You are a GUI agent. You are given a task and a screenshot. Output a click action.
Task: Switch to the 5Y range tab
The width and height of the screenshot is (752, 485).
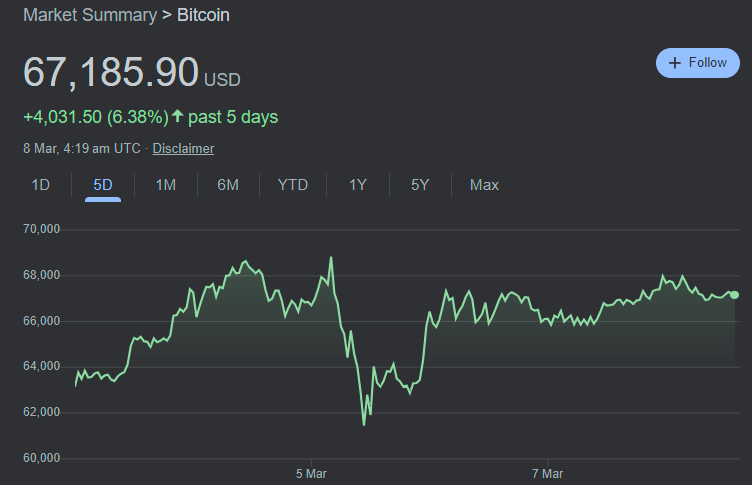pos(420,185)
